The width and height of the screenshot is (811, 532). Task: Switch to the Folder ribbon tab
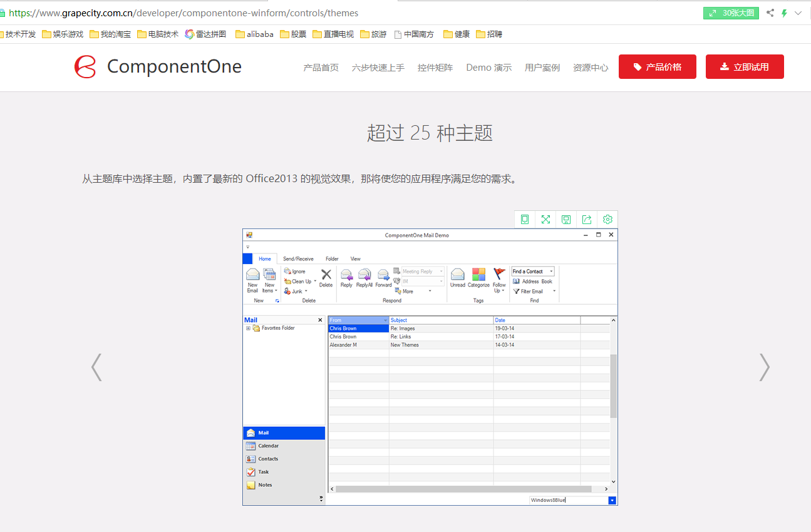pos(332,258)
